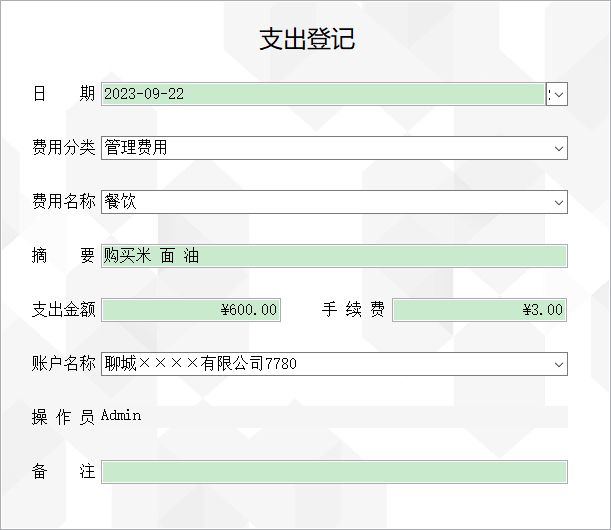The height and width of the screenshot is (530, 611).
Task: Click the Admin operator name text
Action: tap(121, 415)
